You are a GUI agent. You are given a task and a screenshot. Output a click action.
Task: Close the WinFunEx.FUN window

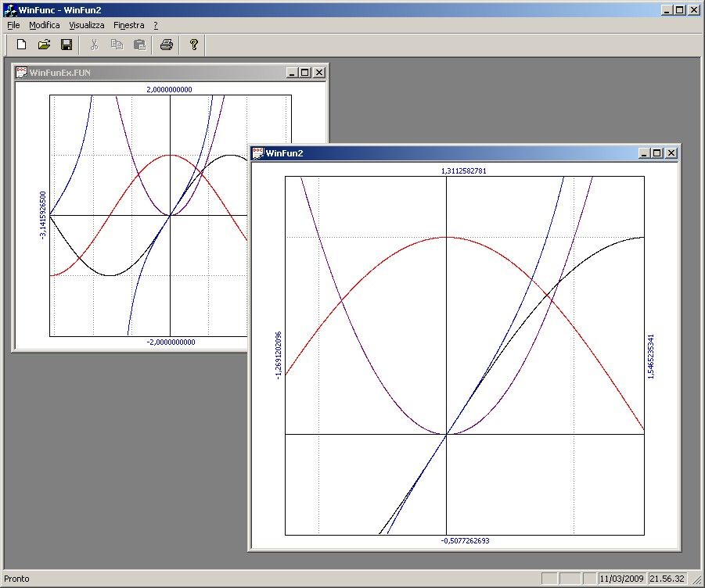pyautogui.click(x=318, y=72)
